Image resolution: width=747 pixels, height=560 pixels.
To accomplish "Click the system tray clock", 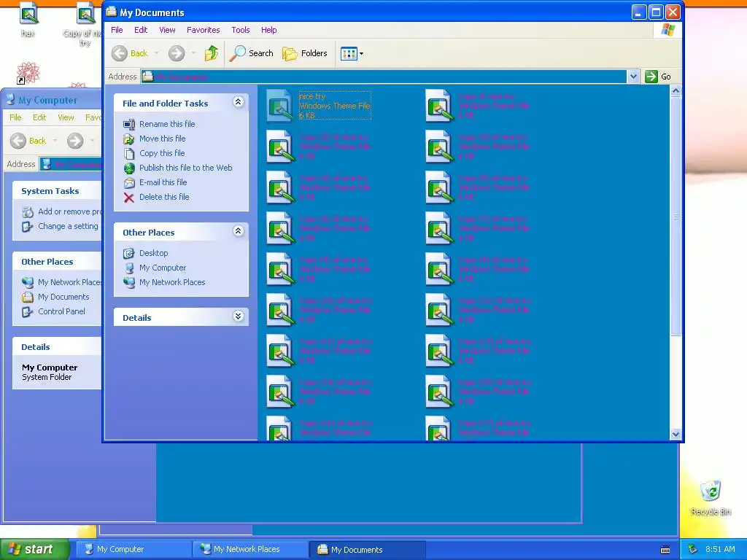I will [720, 549].
